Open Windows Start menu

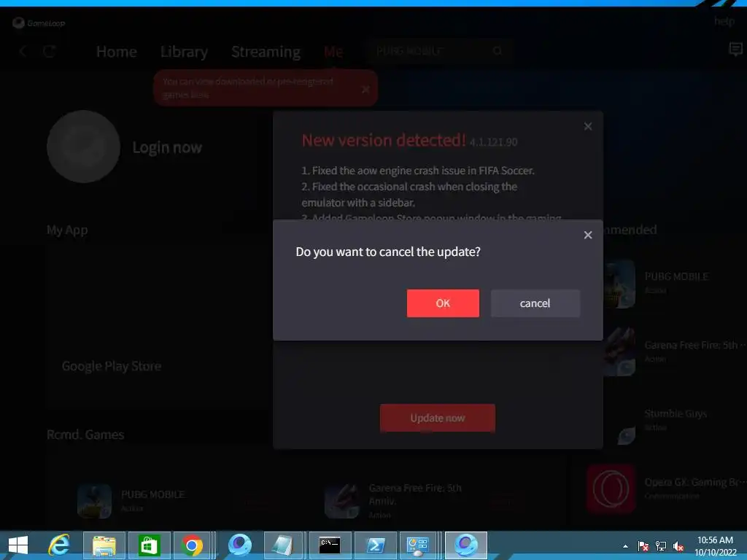point(18,545)
